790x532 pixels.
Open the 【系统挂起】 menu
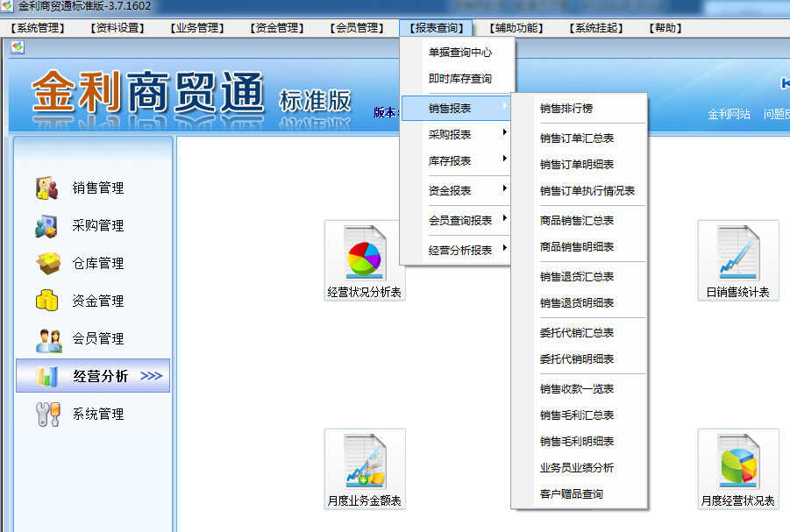596,28
